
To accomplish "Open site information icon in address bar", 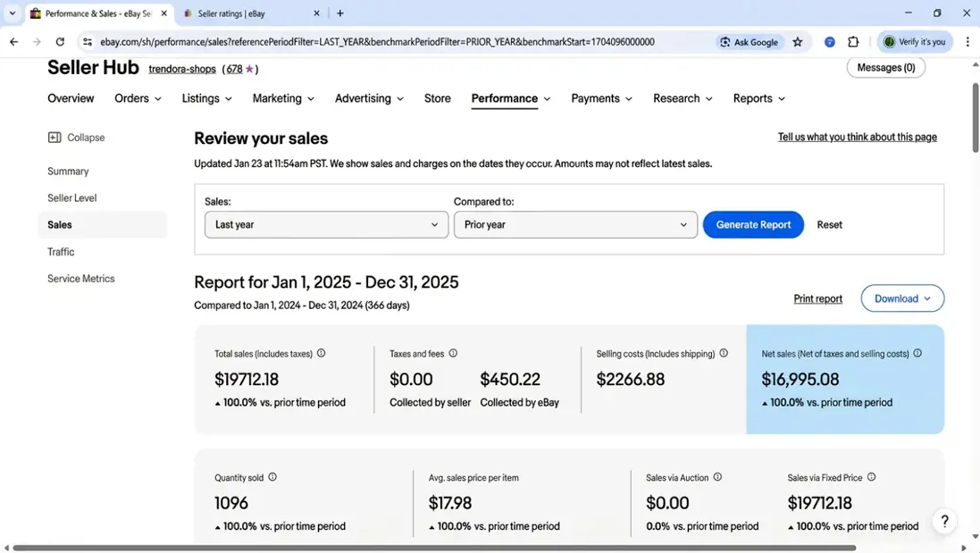I will [88, 42].
